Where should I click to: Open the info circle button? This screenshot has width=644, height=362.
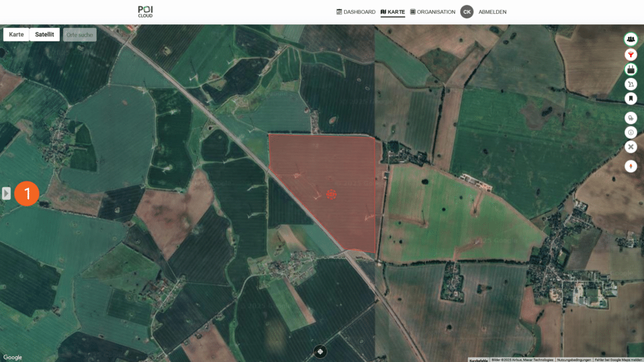click(631, 132)
